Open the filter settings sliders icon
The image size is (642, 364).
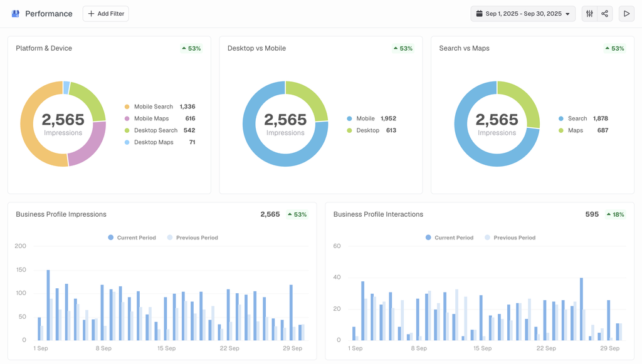589,14
